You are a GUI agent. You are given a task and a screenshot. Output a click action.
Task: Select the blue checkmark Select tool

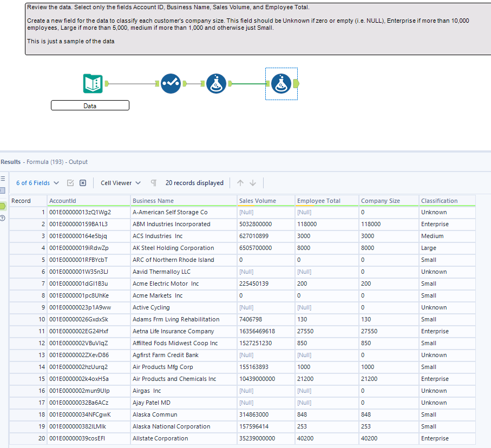171,84
